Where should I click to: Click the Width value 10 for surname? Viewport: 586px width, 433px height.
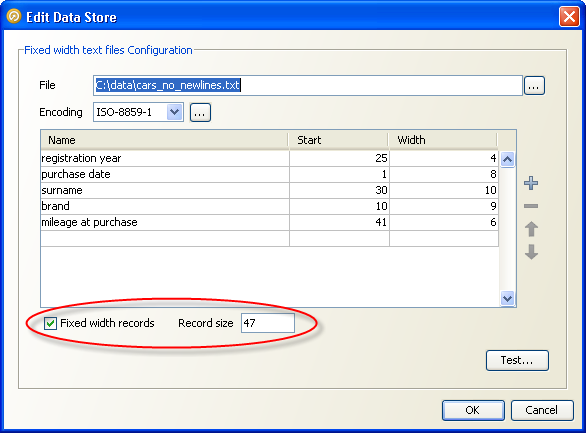[x=444, y=191]
